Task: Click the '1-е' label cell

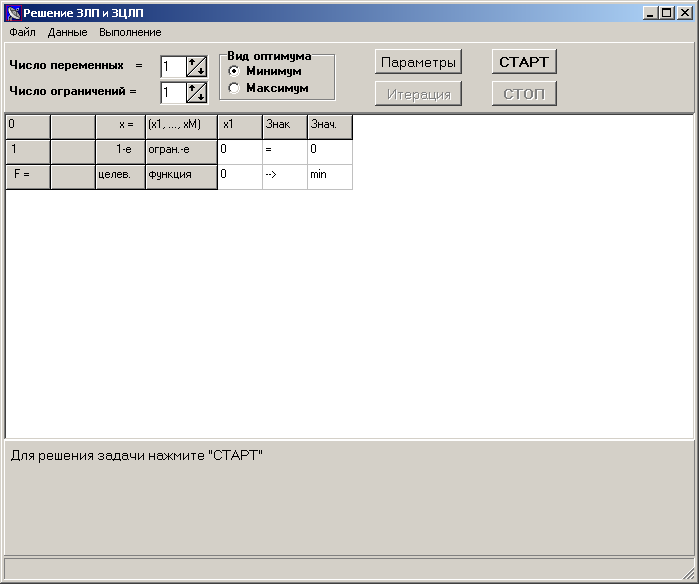Action: (120, 152)
